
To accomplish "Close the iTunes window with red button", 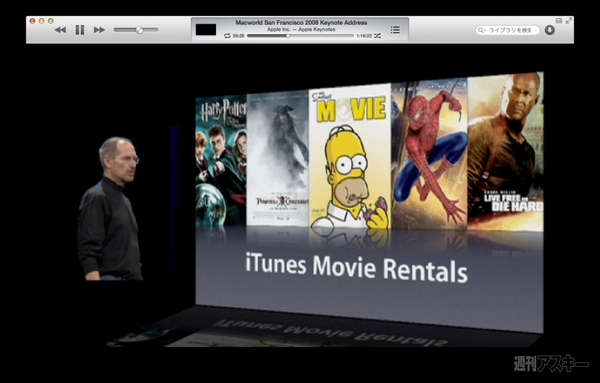I will click(x=33, y=21).
